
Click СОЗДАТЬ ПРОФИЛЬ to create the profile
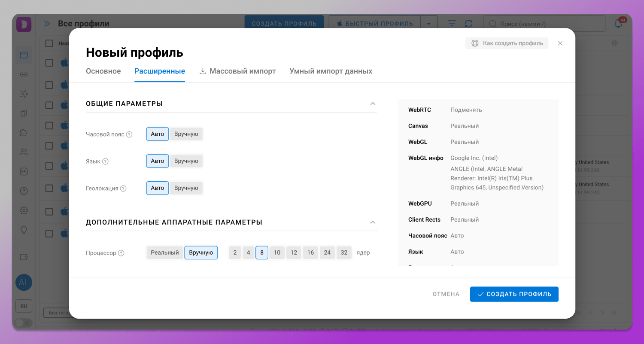pos(514,294)
